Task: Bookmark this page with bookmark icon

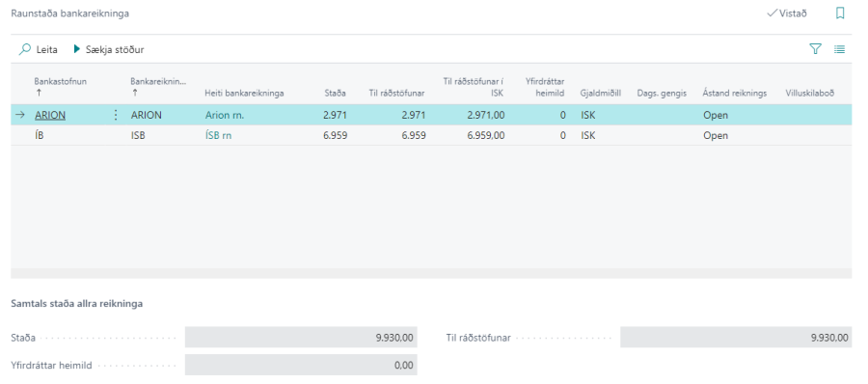Action: point(840,13)
